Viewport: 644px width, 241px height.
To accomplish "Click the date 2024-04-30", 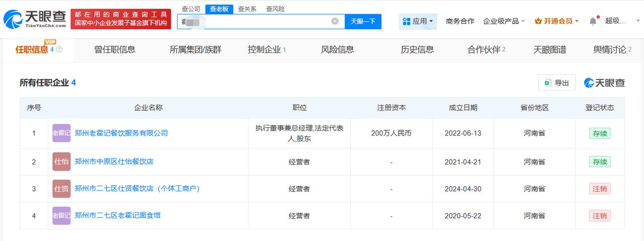I will coord(463,189).
